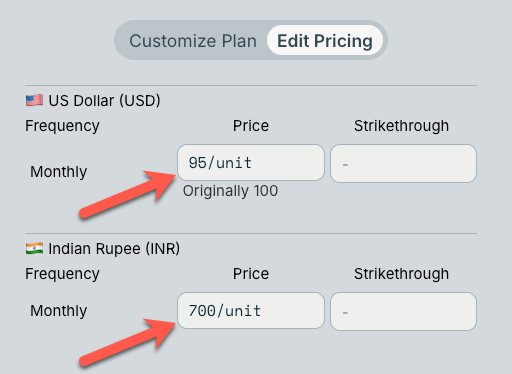Edit the INR monthly price 700/unit field
The image size is (512, 374).
click(251, 311)
